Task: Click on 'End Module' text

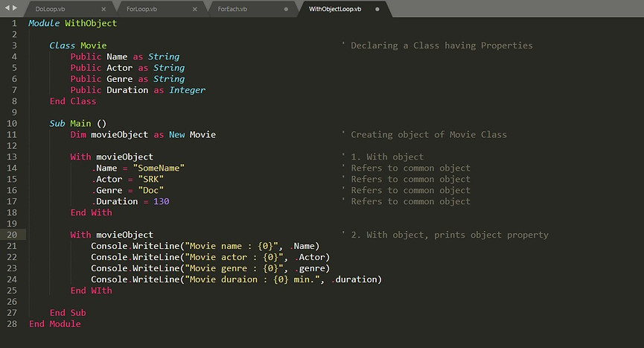Action: click(54, 324)
